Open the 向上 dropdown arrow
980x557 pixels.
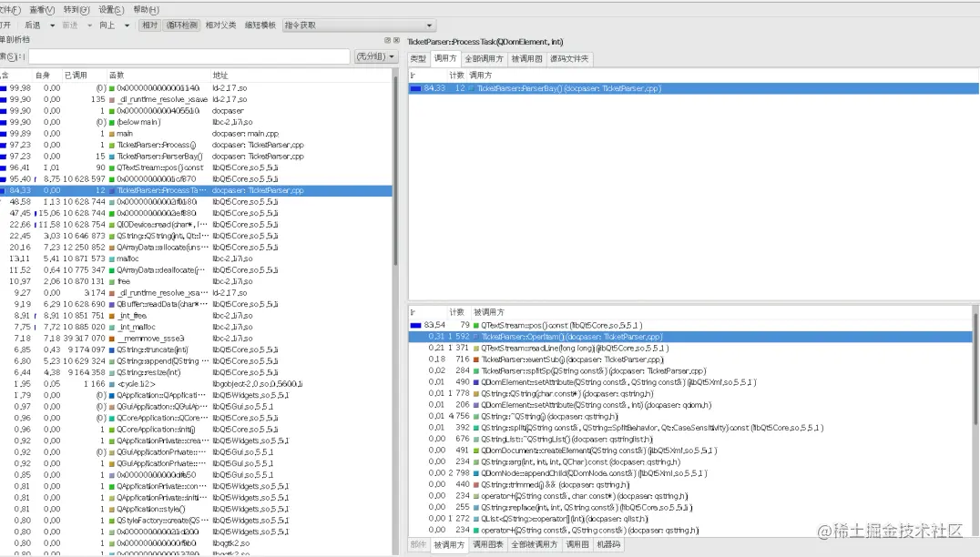point(127,25)
